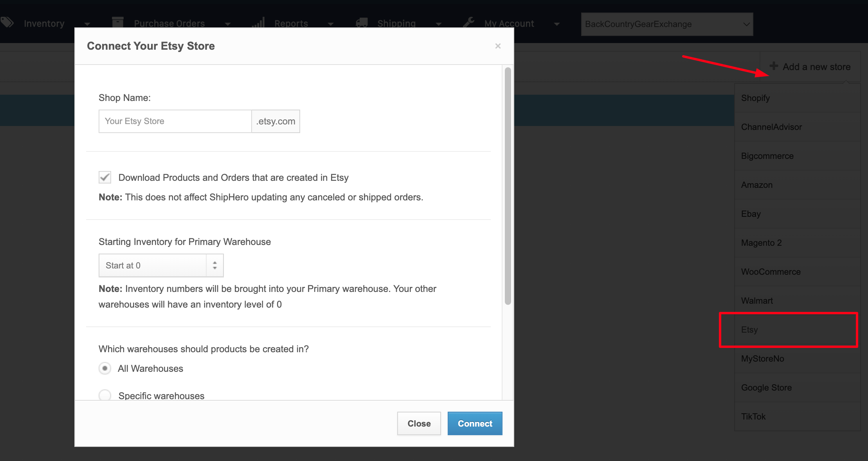Focus the Your Etsy Store name field

click(x=175, y=121)
